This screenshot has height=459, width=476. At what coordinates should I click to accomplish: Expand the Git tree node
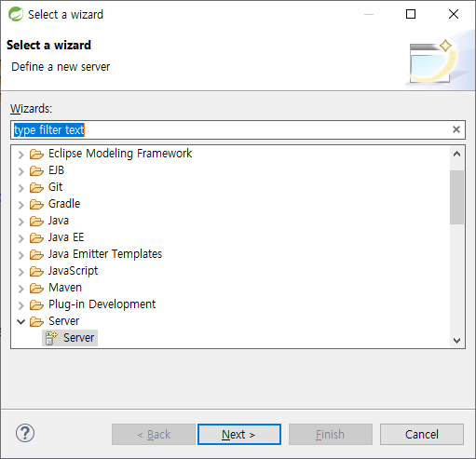(x=20, y=188)
